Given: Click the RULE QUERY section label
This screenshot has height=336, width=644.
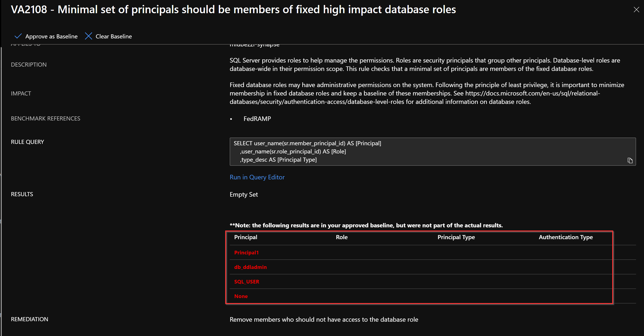Looking at the screenshot, I should click(27, 142).
